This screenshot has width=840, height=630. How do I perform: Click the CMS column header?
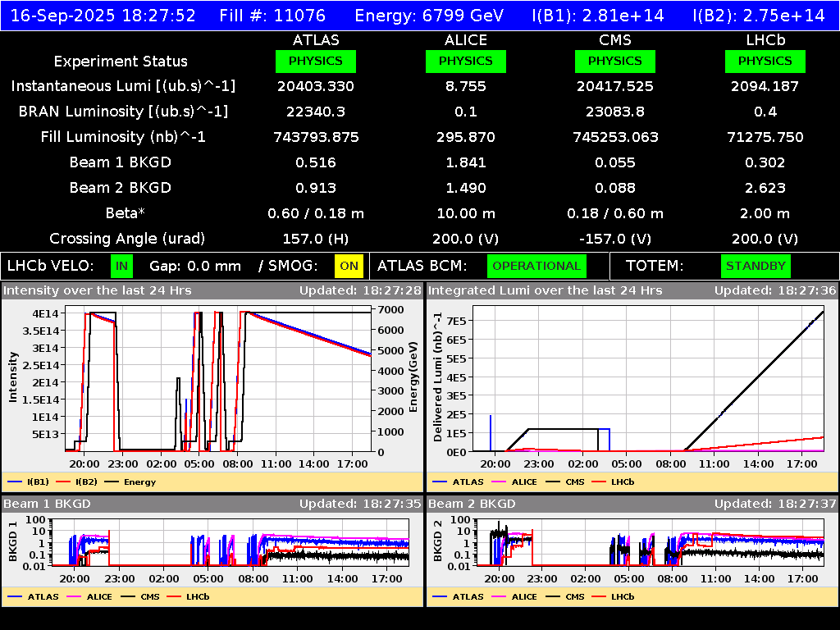(x=615, y=40)
